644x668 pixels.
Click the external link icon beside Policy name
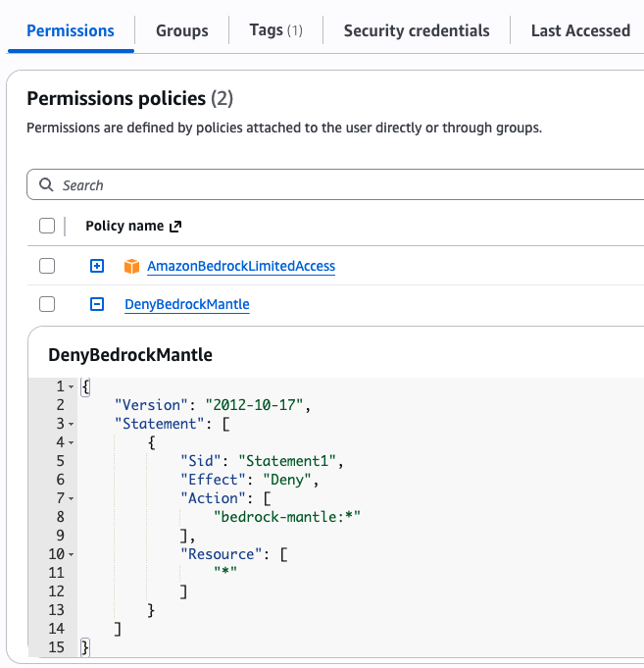pos(175,227)
